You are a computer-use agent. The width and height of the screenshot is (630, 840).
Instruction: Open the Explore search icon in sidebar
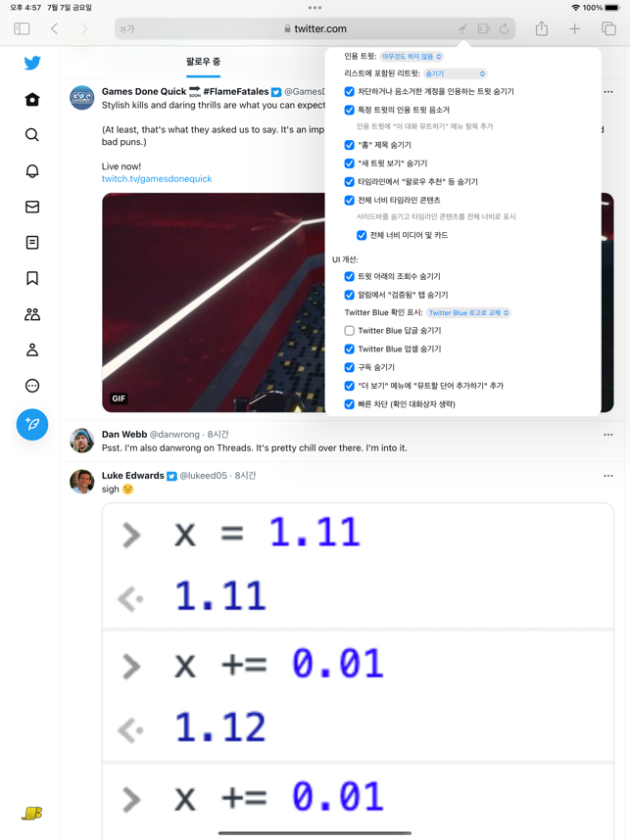coord(32,134)
